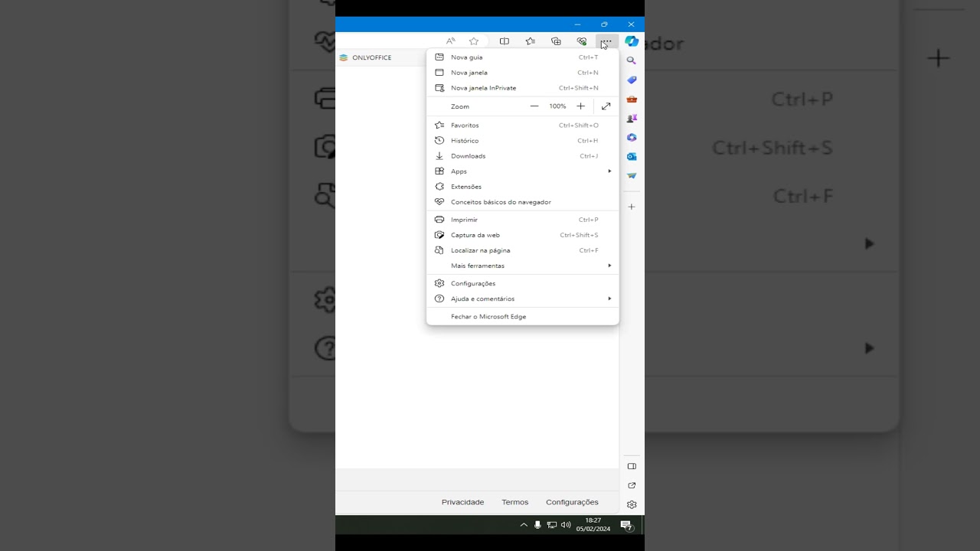Screen dimensions: 980x551
Task: Choose Fechar o Microsoft Edge
Action: [x=523, y=317]
